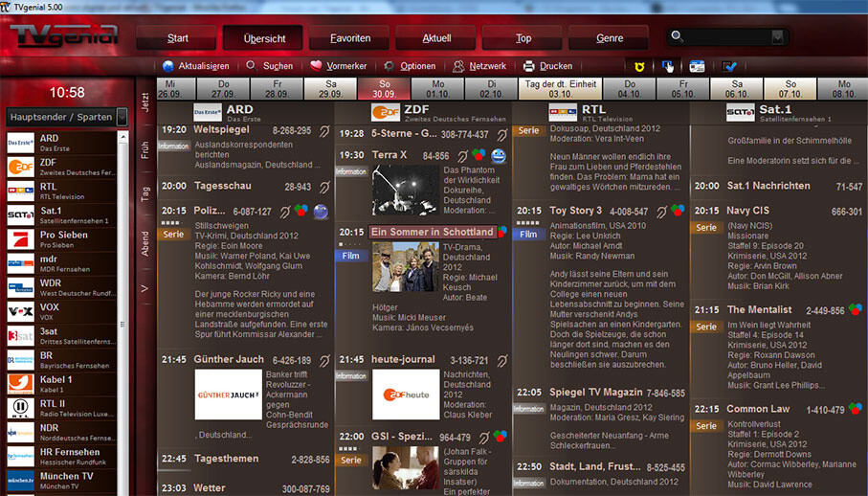Choose Kabel 1 in the channel list
Image resolution: width=868 pixels, height=496 pixels.
pos(61,384)
